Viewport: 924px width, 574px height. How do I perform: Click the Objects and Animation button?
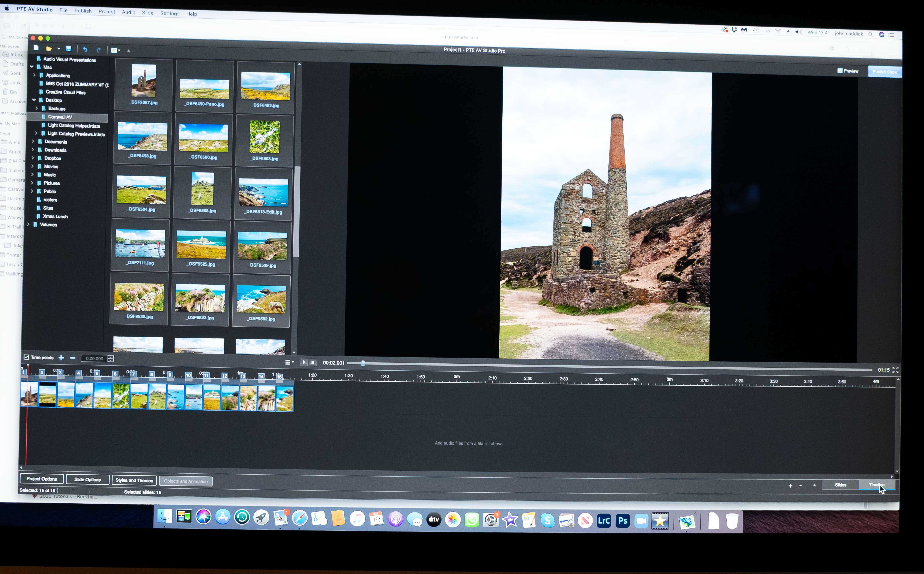click(186, 481)
